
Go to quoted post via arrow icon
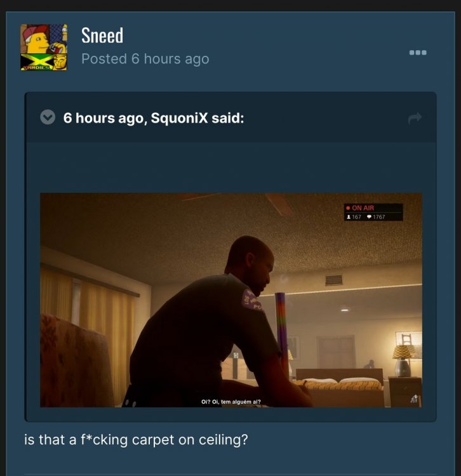pos(415,118)
